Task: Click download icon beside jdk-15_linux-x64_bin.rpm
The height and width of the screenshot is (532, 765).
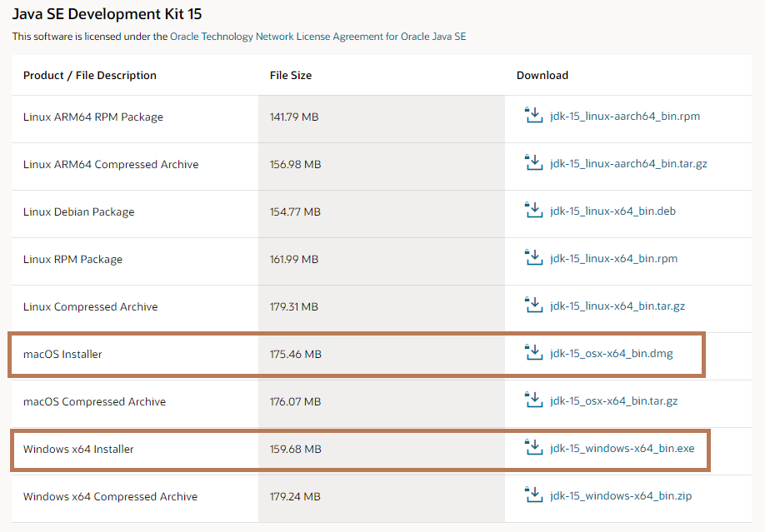Action: 533,257
